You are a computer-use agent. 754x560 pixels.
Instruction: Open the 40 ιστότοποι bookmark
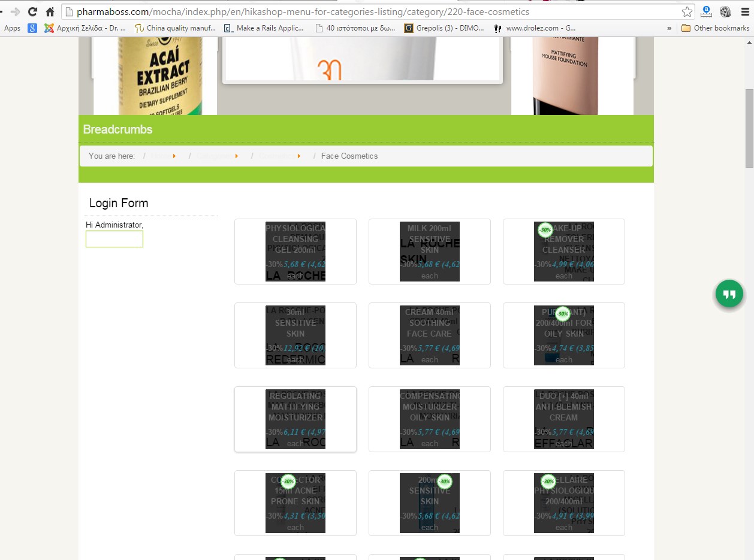pyautogui.click(x=355, y=28)
